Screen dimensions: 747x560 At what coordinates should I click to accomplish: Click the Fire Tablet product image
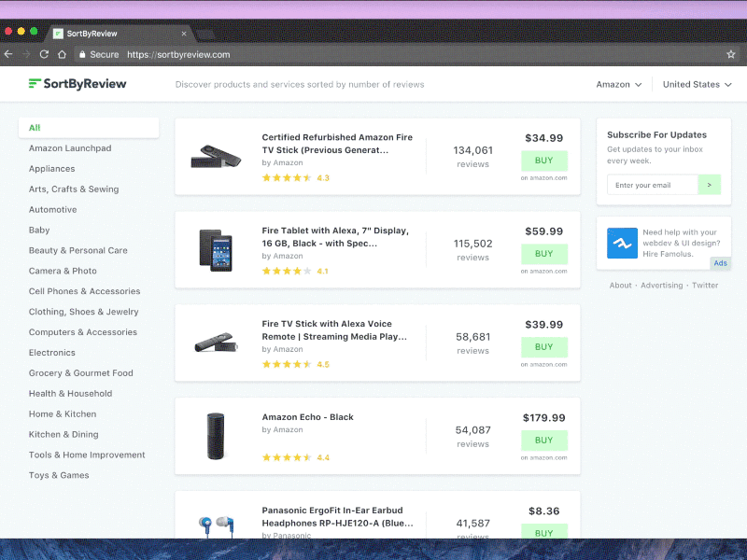click(216, 250)
